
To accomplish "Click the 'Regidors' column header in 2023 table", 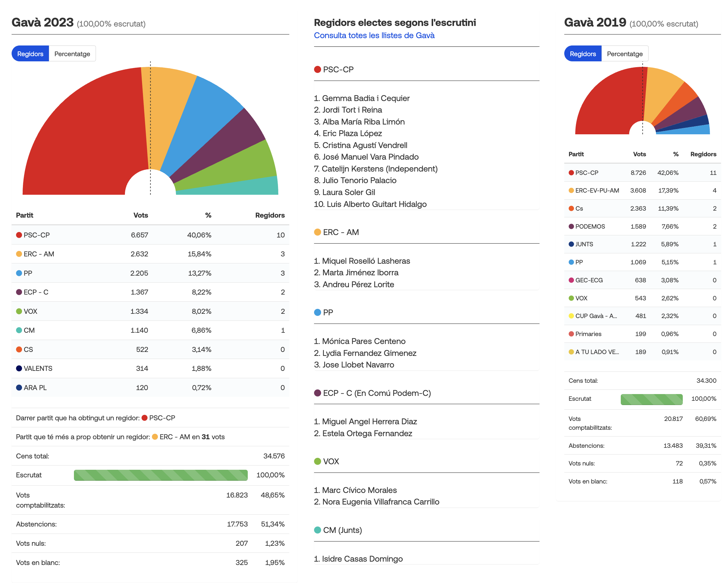I will [270, 215].
